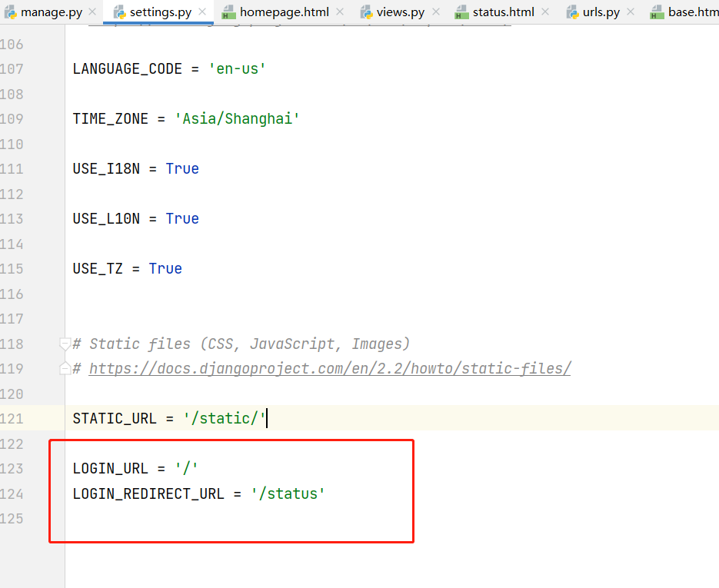Click the settings.py Python file icon
719x588 pixels.
[120, 12]
